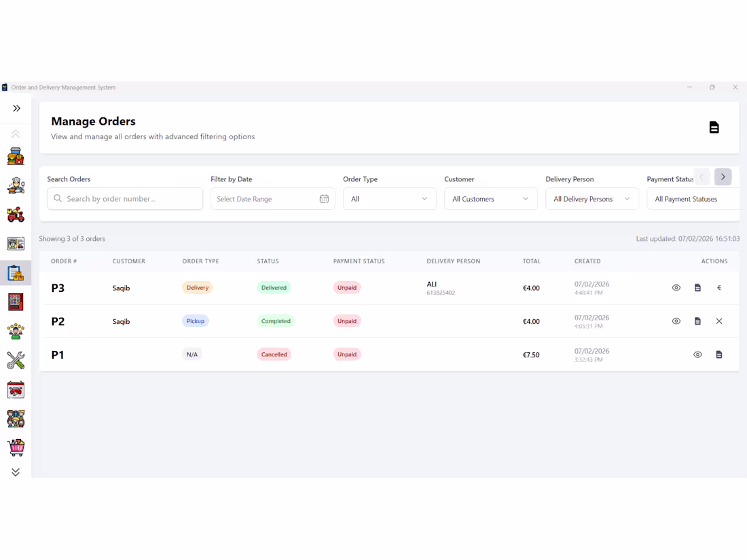This screenshot has width=747, height=560.
Task: Click the Delivery badge on order P3
Action: click(x=197, y=288)
